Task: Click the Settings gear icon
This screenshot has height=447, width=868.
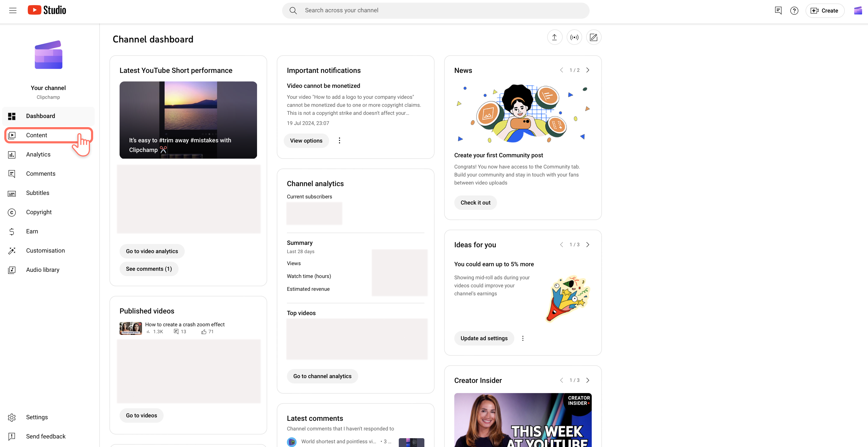Action: point(12,417)
